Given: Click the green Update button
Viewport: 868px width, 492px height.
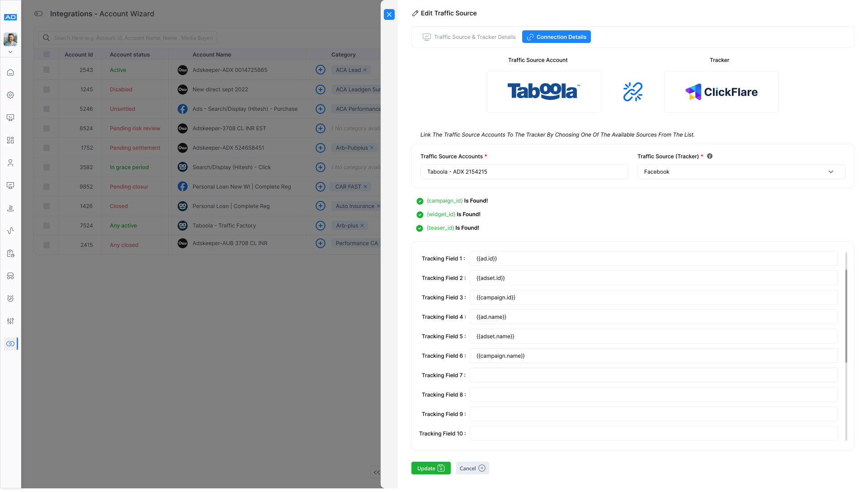Looking at the screenshot, I should (x=431, y=468).
